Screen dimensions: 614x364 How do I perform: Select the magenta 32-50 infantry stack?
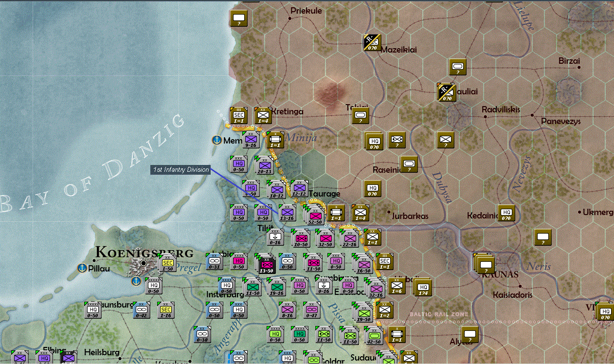point(325,238)
